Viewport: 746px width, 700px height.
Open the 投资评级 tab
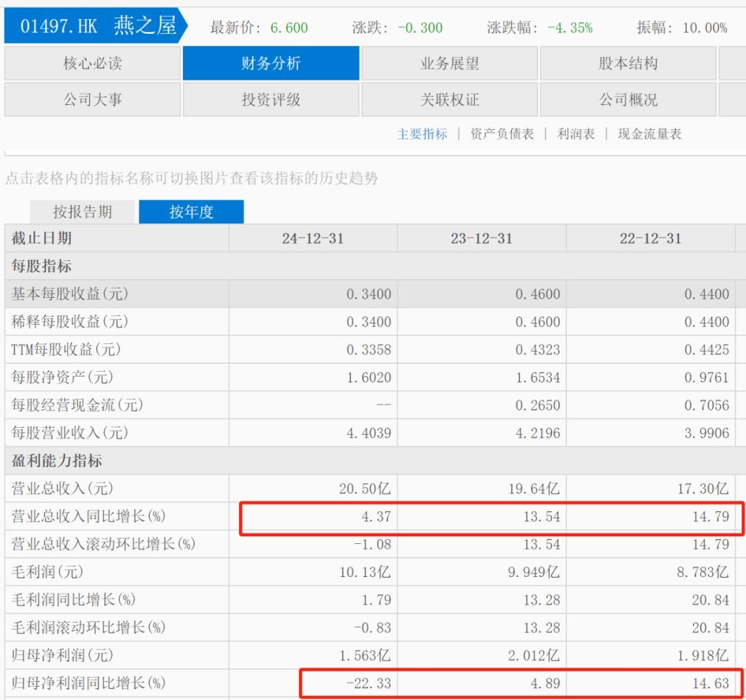tap(271, 100)
